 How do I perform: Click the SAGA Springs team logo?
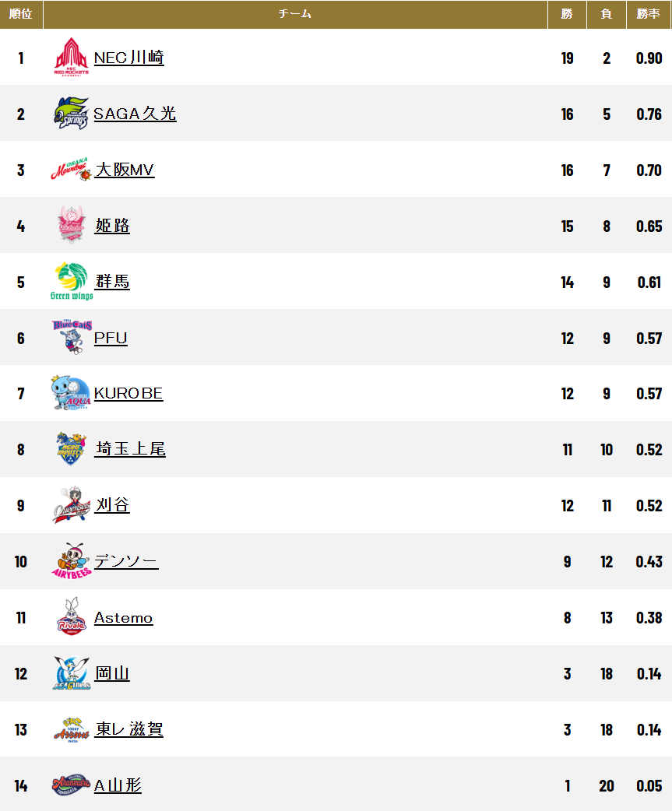point(72,114)
